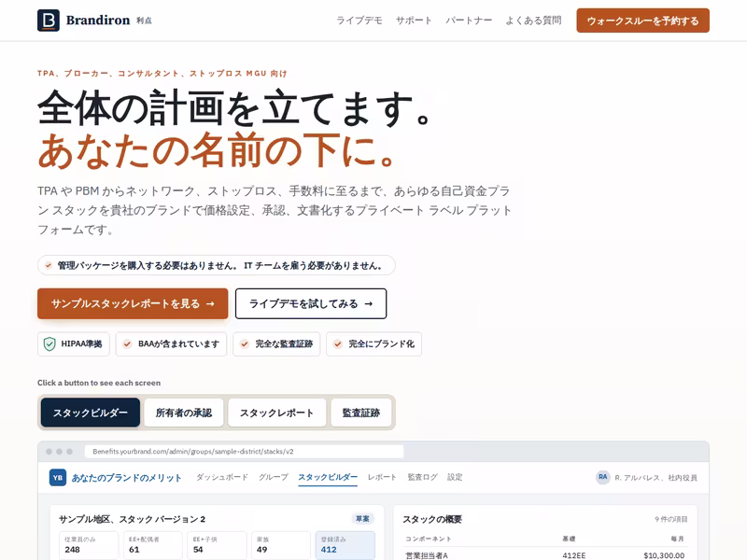Open グループ in the demo app nav
The width and height of the screenshot is (747, 560).
click(274, 477)
